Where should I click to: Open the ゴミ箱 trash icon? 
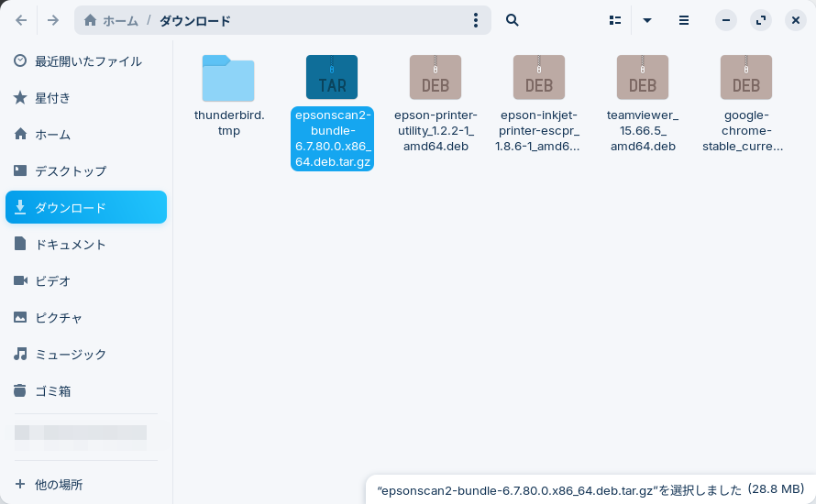20,391
